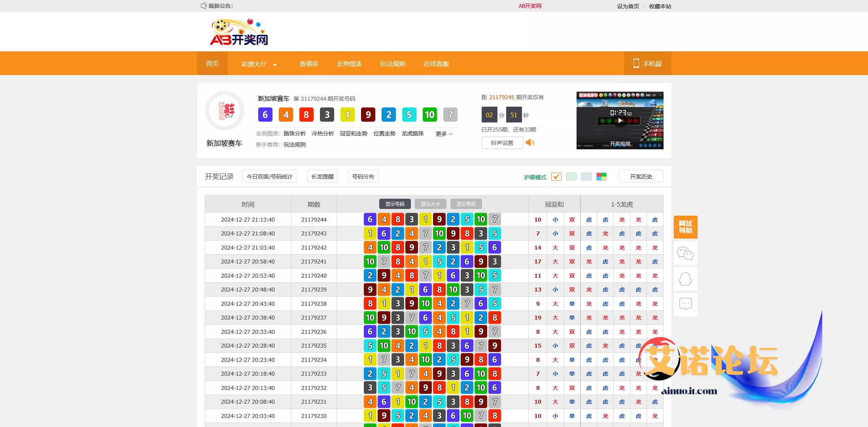Image resolution: width=868 pixels, height=427 pixels.
Task: Open the 开奖历史 button
Action: coord(641,177)
